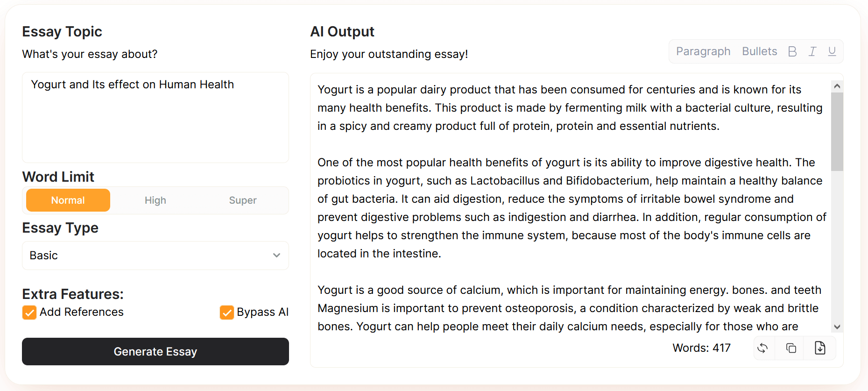Select the Normal word limit option

68,200
